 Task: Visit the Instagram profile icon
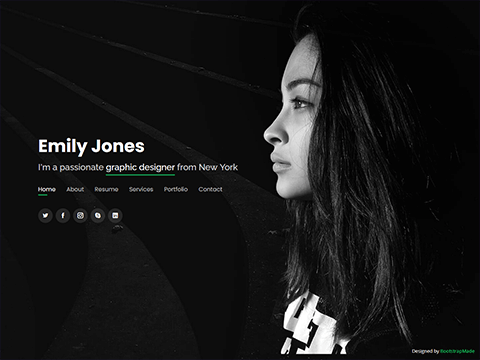pyautogui.click(x=80, y=215)
